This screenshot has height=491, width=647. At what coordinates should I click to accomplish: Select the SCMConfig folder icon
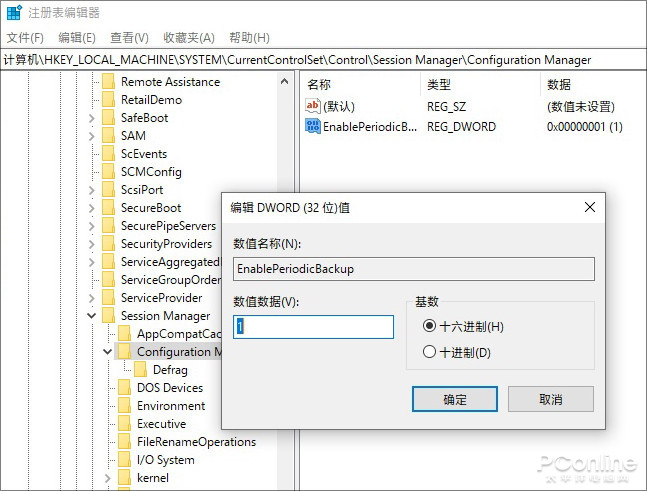point(109,171)
